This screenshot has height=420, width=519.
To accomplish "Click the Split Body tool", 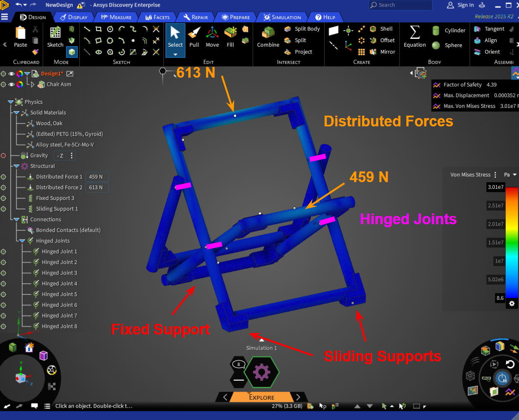I will [x=302, y=29].
